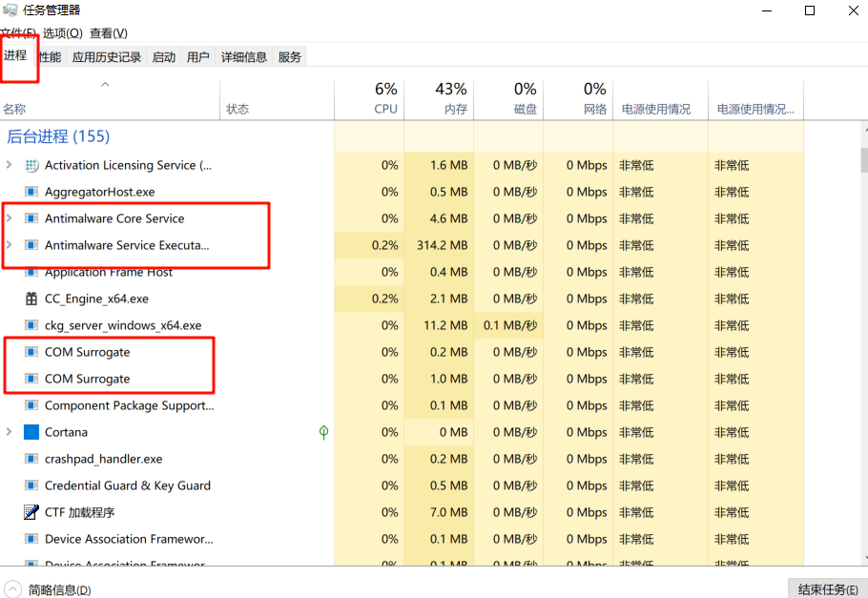Expand the Antimalware Service Executable entry
The height and width of the screenshot is (598, 868).
[9, 245]
